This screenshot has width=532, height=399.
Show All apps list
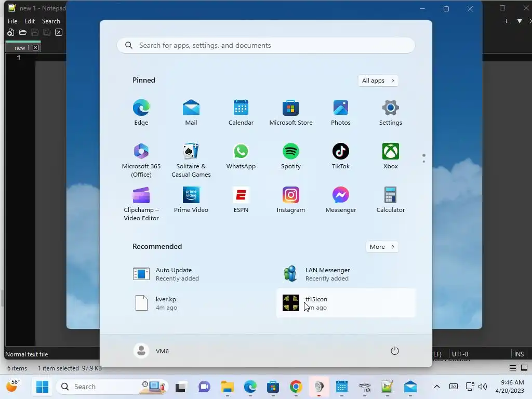tap(378, 81)
